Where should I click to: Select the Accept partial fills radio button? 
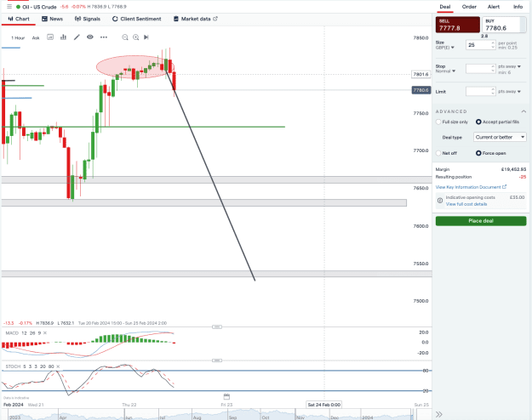pyautogui.click(x=478, y=122)
